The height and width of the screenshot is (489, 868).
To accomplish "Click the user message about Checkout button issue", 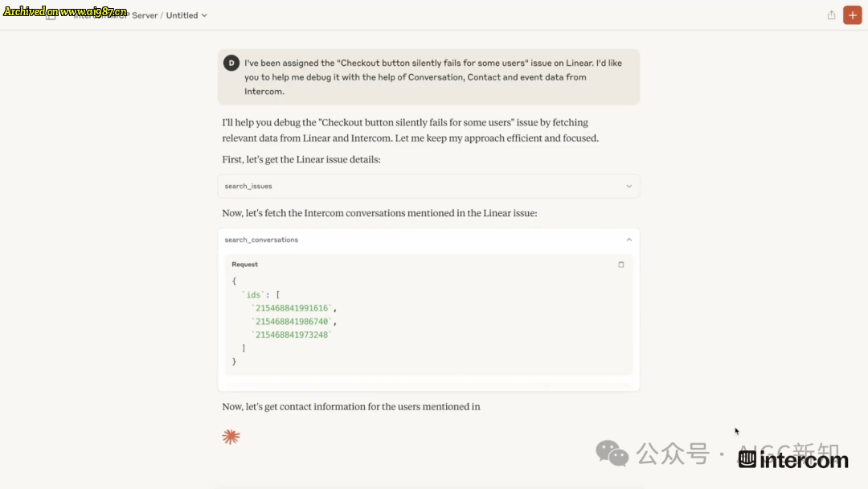I will (x=428, y=77).
